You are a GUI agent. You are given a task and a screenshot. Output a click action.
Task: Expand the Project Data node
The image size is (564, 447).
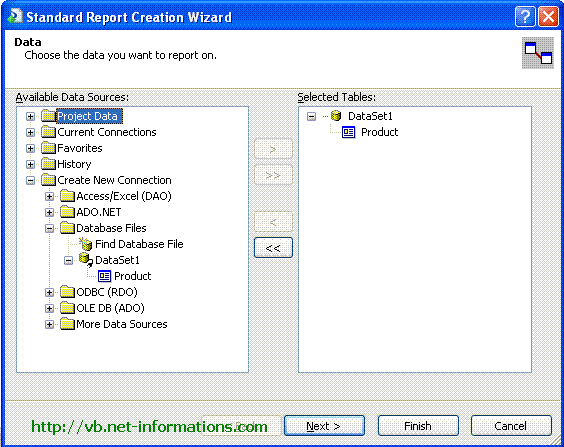click(31, 117)
